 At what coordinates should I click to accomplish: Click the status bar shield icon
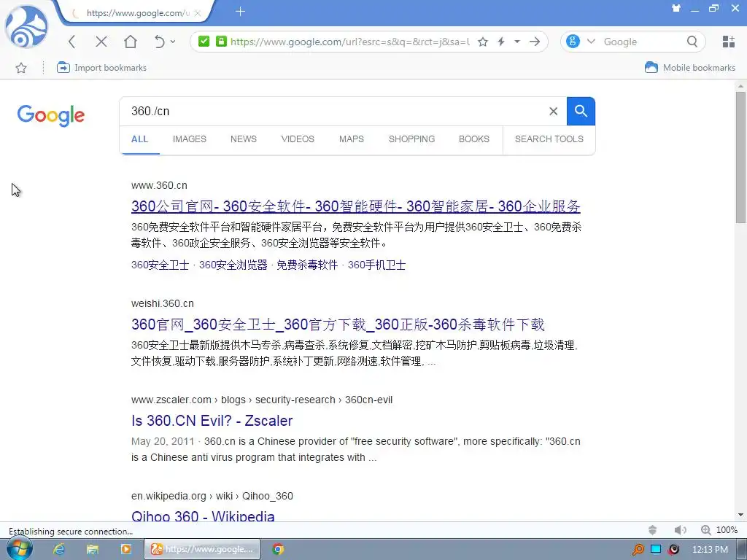coord(653,530)
